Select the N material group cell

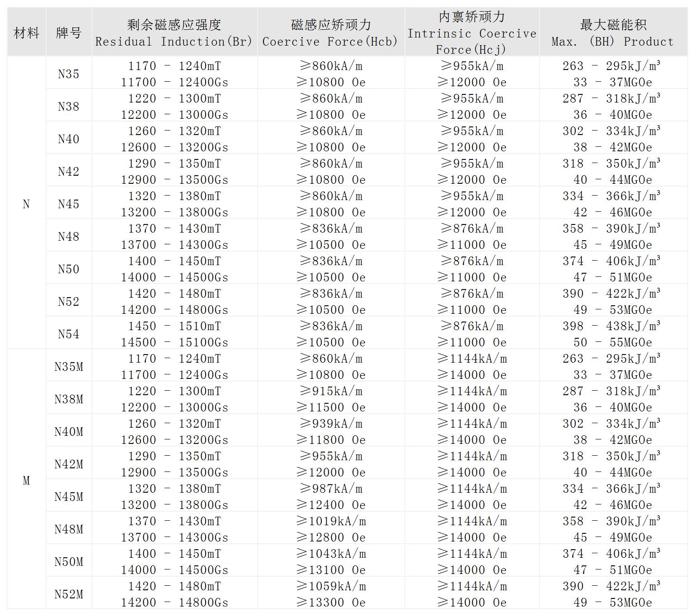tap(26, 204)
